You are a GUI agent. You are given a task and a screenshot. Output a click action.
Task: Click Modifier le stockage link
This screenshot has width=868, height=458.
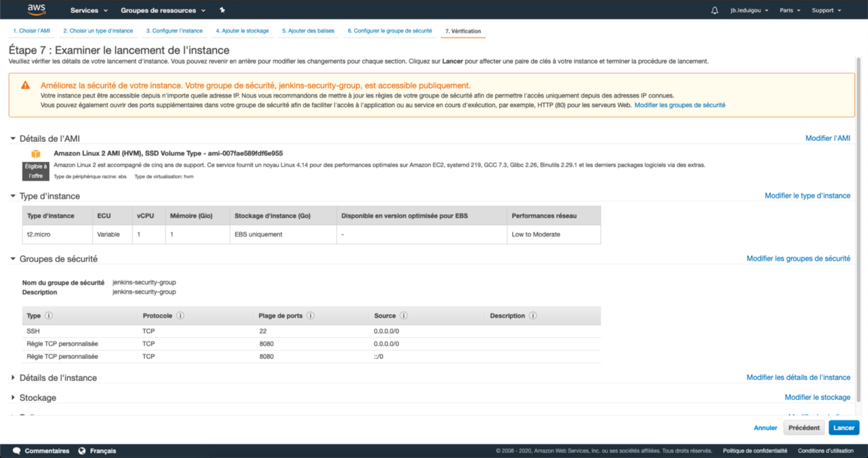tap(817, 398)
